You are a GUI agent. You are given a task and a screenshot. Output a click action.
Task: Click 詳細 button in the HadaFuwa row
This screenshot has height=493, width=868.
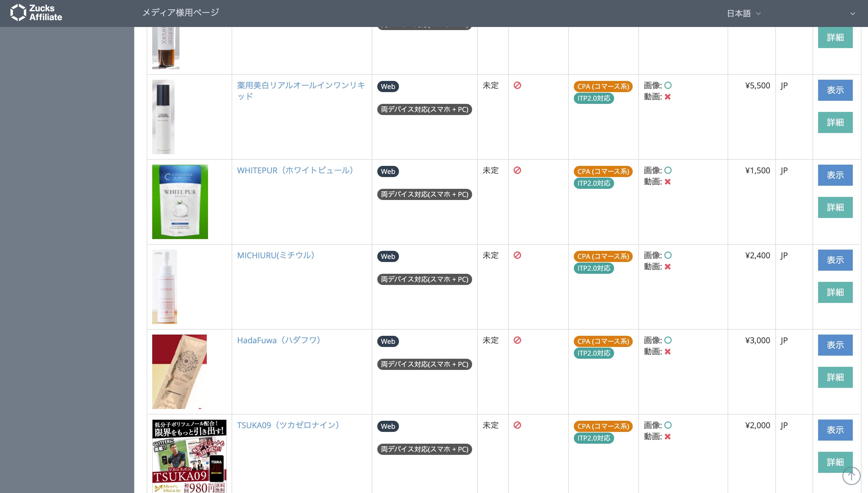point(835,378)
